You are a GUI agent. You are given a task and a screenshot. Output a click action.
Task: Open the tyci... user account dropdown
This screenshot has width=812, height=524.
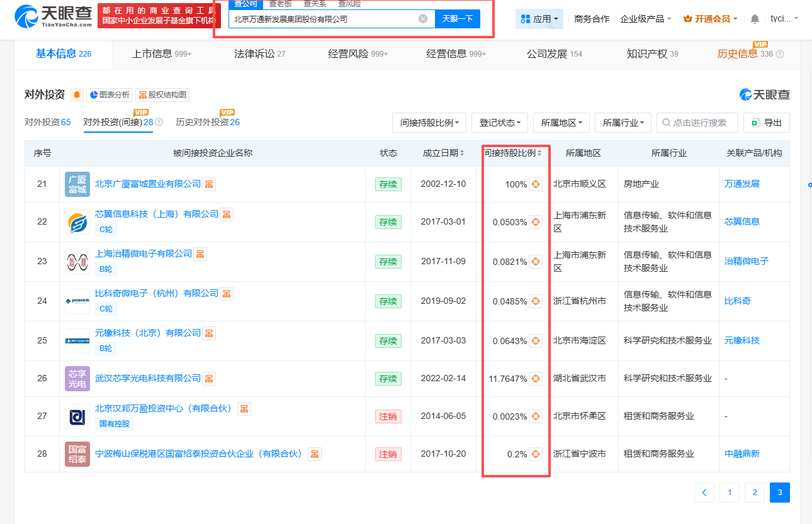(x=784, y=18)
